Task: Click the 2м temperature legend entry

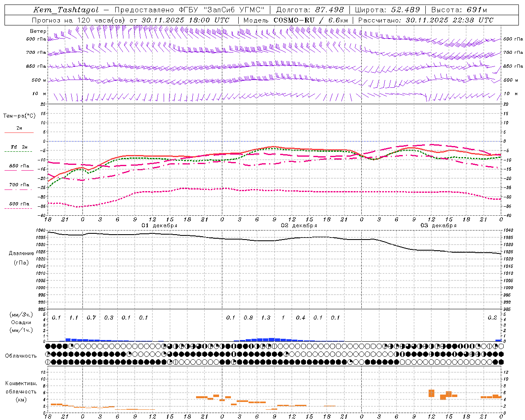Action: (19, 128)
